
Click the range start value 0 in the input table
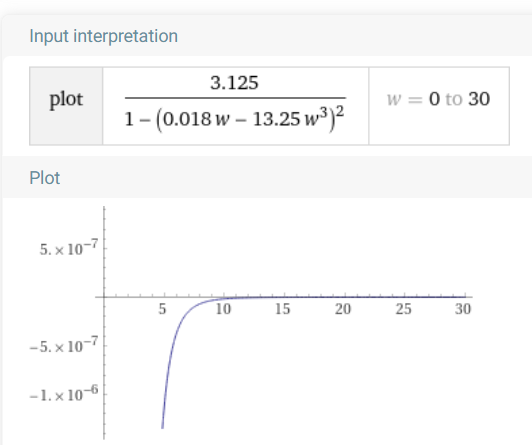click(434, 99)
